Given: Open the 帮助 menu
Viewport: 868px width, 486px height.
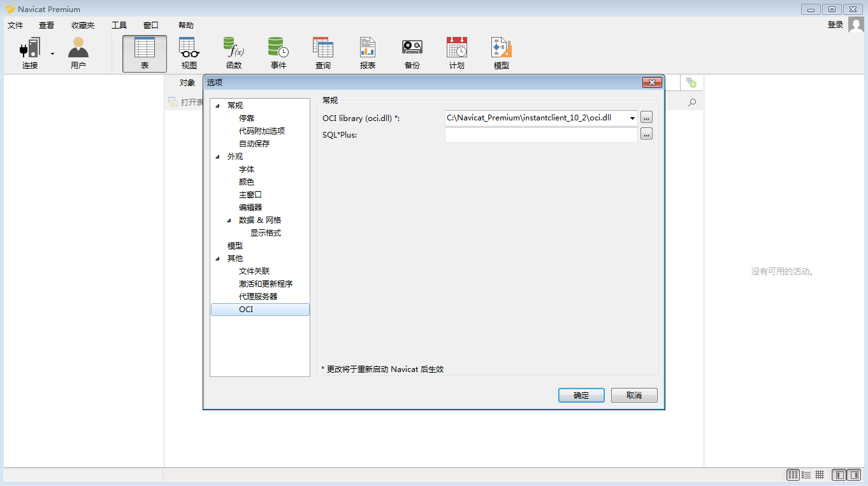Looking at the screenshot, I should (186, 25).
